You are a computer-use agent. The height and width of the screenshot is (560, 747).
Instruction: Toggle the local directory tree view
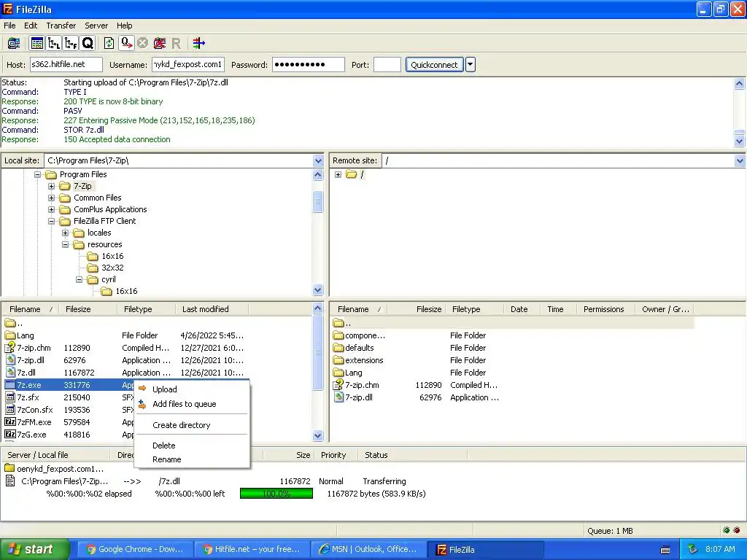click(54, 43)
